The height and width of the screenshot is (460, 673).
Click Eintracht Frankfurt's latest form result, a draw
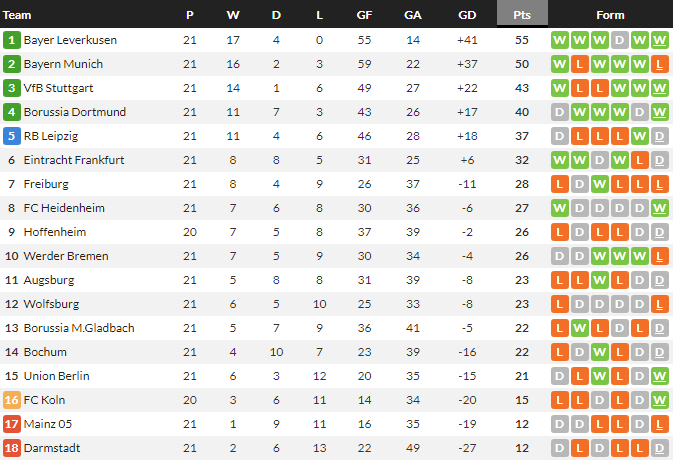tap(659, 160)
